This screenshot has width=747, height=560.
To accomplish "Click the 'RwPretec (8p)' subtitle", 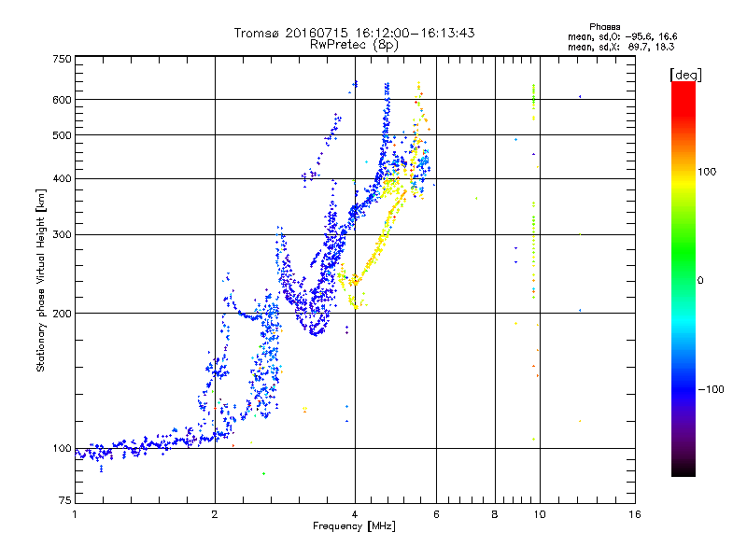I will 354,45.
